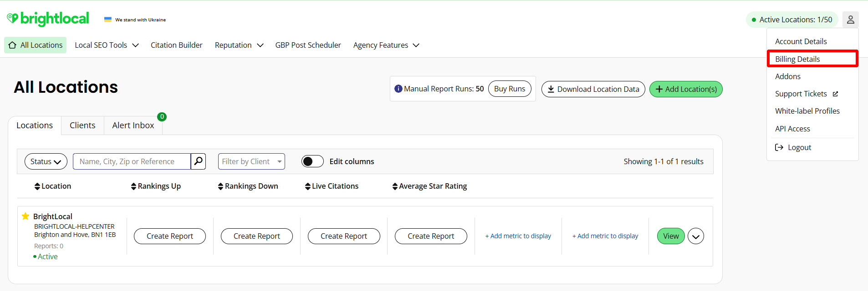Click the BrightLocal location name
The image size is (868, 291).
point(53,216)
